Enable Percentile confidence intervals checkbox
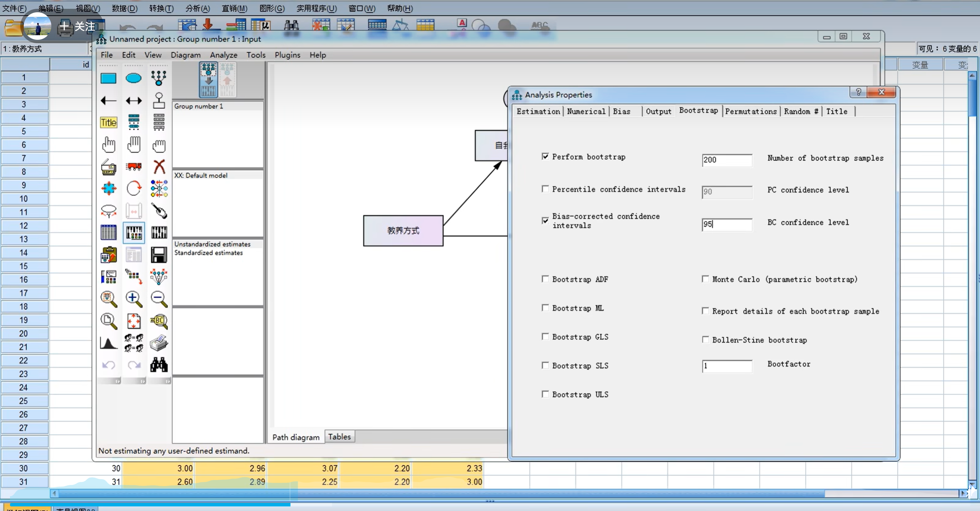980x511 pixels. [545, 189]
